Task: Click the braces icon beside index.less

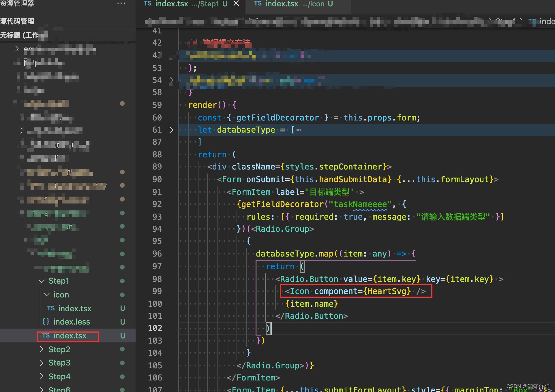Action: pos(46,322)
